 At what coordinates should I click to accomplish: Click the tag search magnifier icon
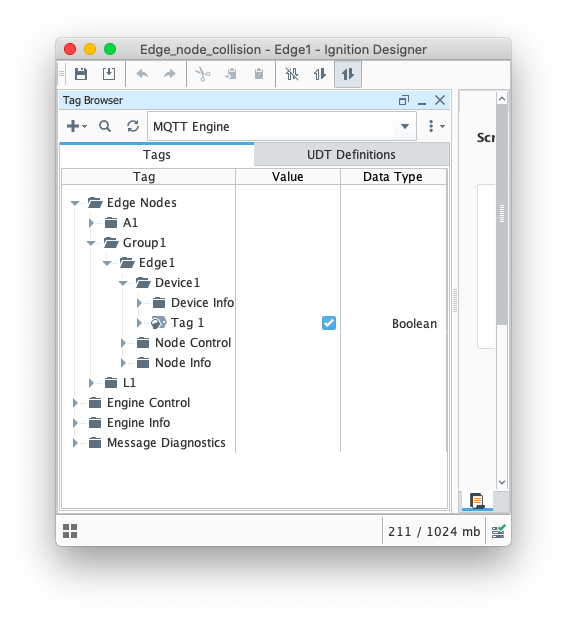[105, 126]
